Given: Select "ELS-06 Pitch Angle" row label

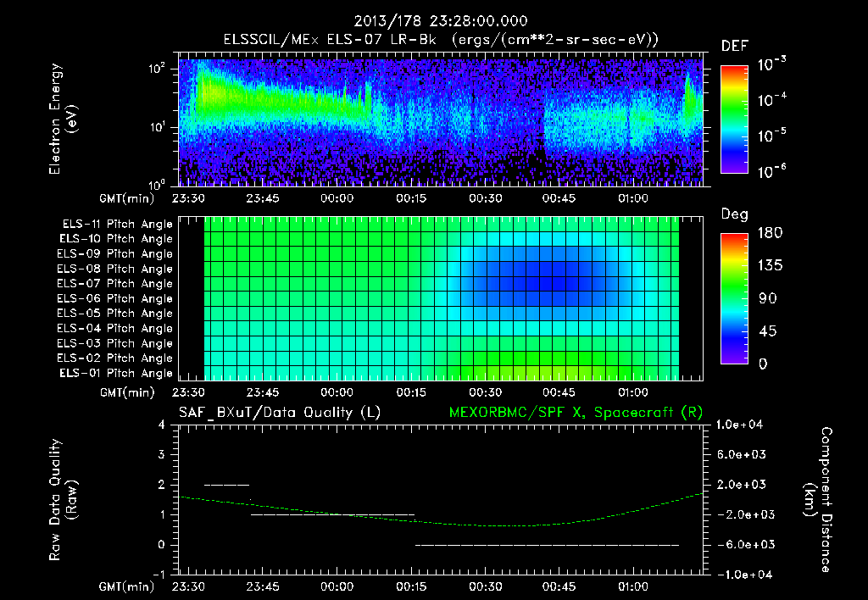Looking at the screenshot, I should [x=115, y=298].
